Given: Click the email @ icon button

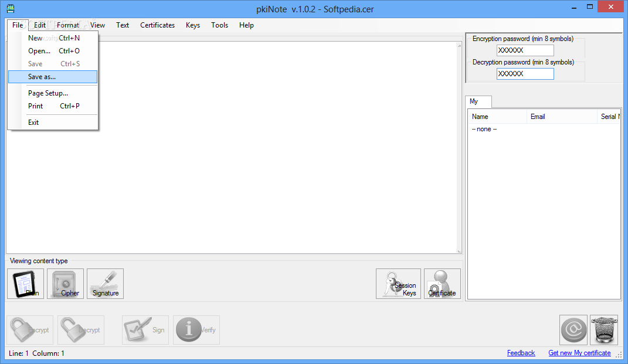Looking at the screenshot, I should pos(573,330).
